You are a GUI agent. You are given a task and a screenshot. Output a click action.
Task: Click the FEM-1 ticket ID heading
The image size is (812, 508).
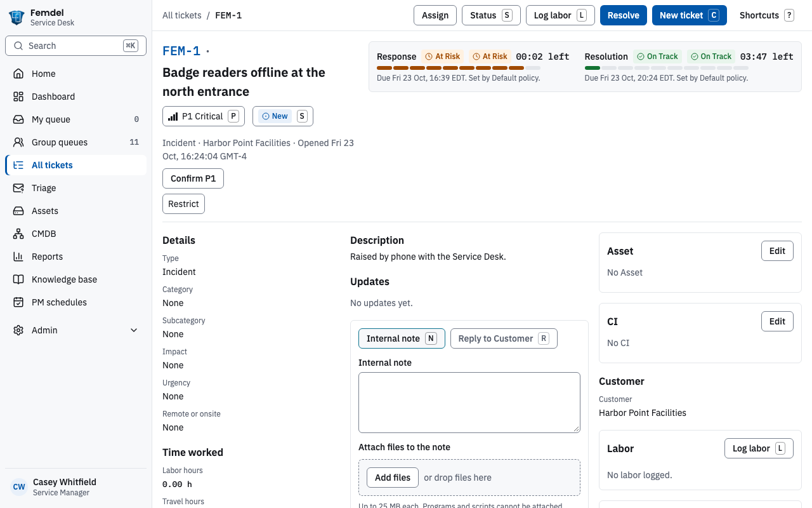[x=181, y=51]
